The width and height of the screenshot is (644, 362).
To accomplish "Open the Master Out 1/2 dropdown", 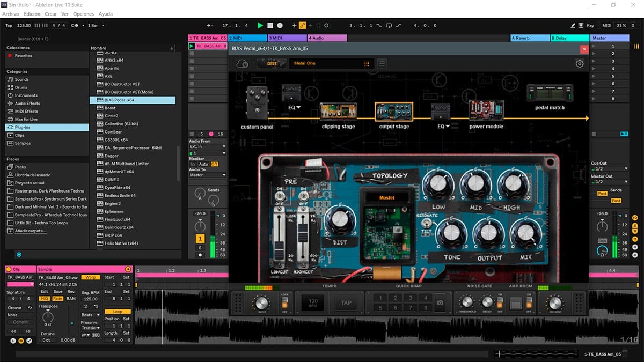I will pos(609,182).
